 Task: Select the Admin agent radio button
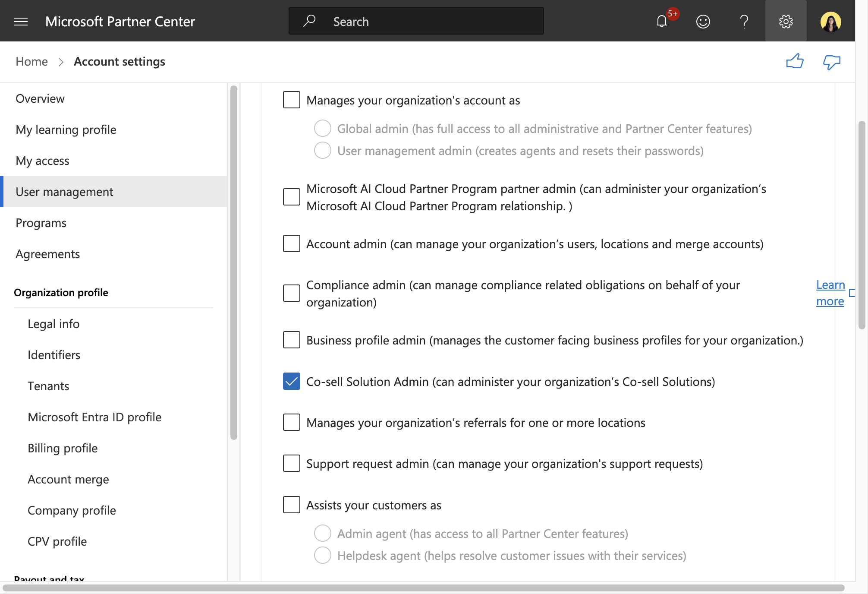pyautogui.click(x=323, y=533)
